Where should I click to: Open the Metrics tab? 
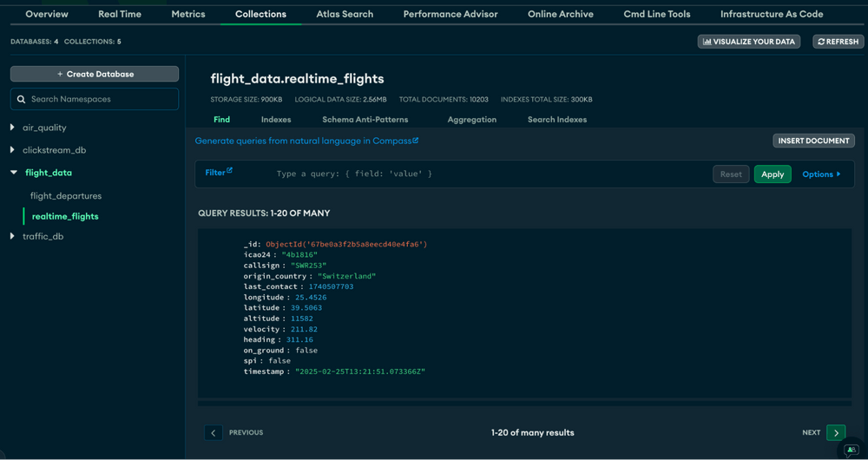coord(188,15)
